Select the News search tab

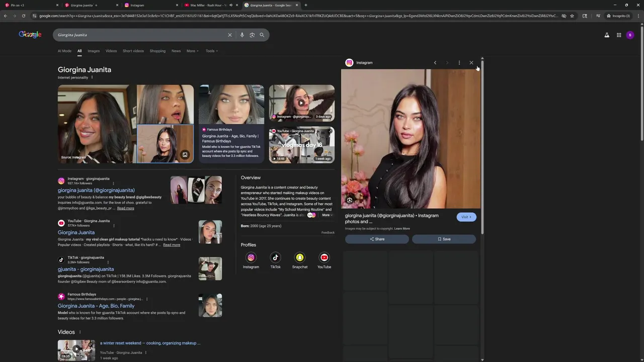[x=176, y=51]
